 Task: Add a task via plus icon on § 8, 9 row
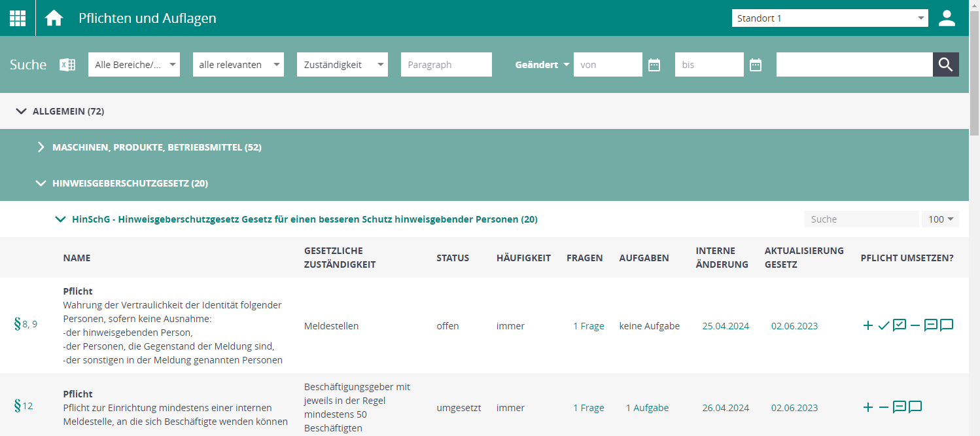point(868,325)
